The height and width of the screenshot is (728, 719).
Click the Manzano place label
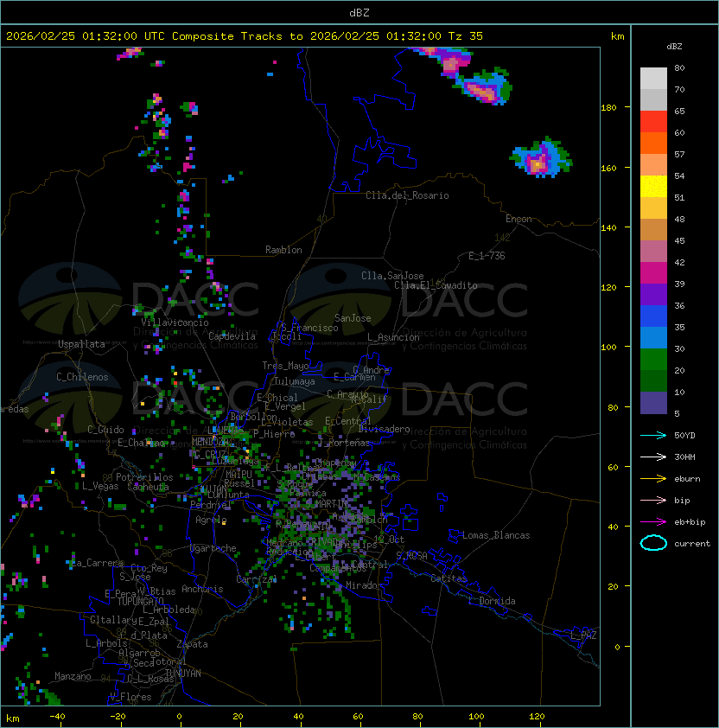pyautogui.click(x=73, y=676)
